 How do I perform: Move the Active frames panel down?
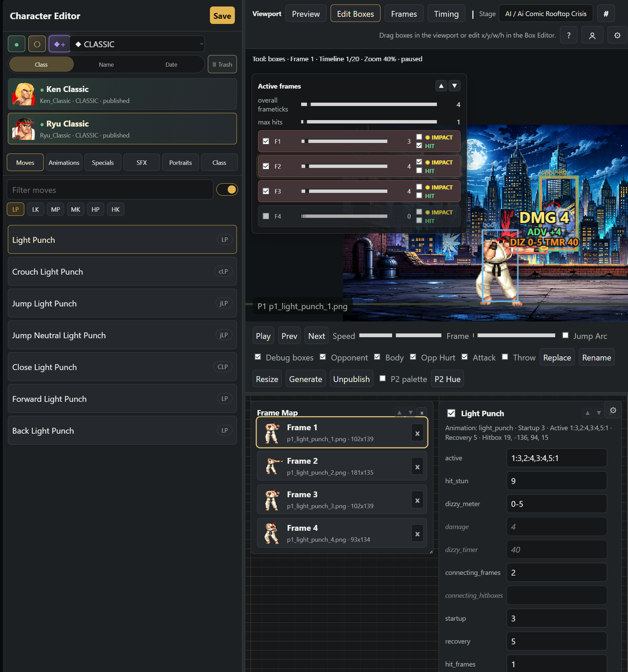pos(454,86)
